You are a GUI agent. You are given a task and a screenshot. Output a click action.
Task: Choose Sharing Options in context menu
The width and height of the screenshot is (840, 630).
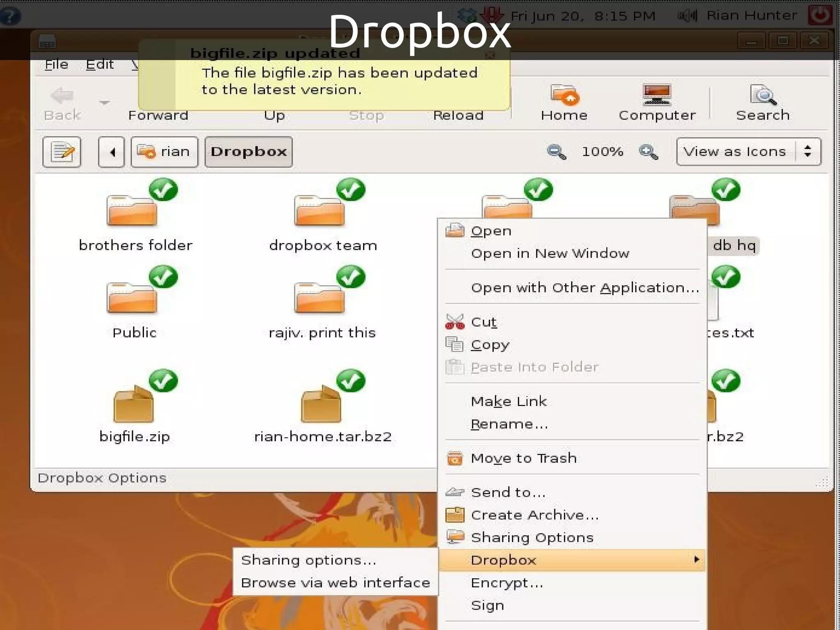(x=572, y=537)
